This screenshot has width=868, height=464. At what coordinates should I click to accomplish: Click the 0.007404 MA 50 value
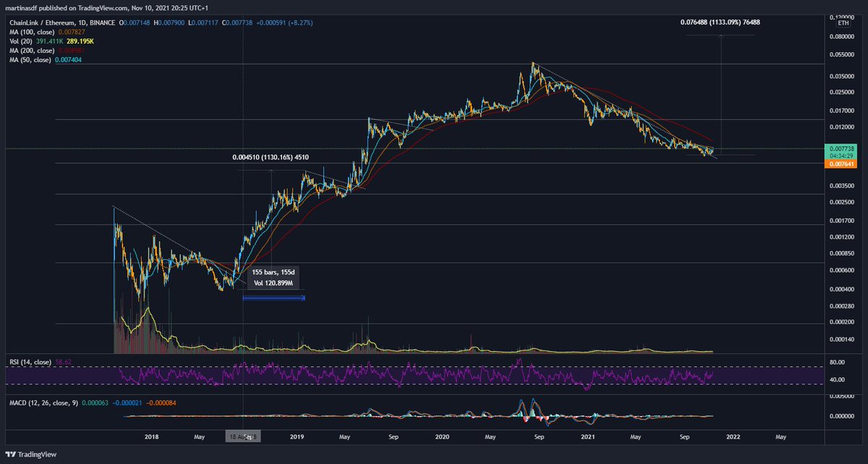coord(67,60)
